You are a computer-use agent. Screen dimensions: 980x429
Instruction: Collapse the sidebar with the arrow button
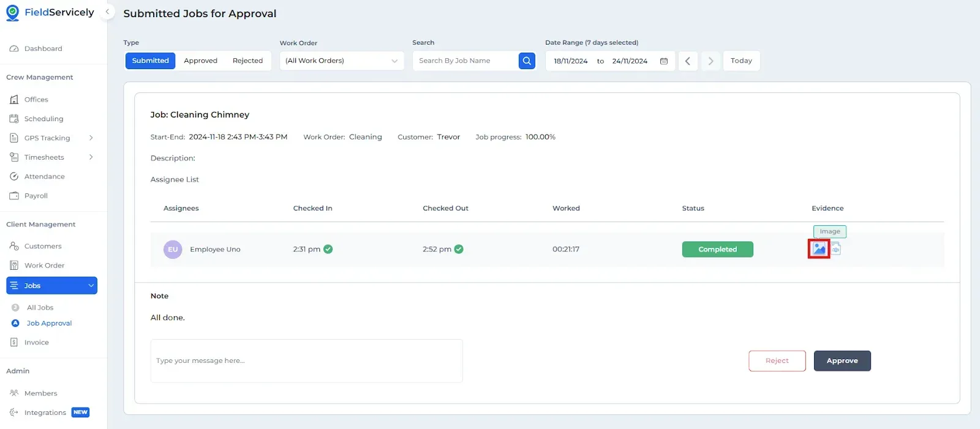[x=107, y=12]
